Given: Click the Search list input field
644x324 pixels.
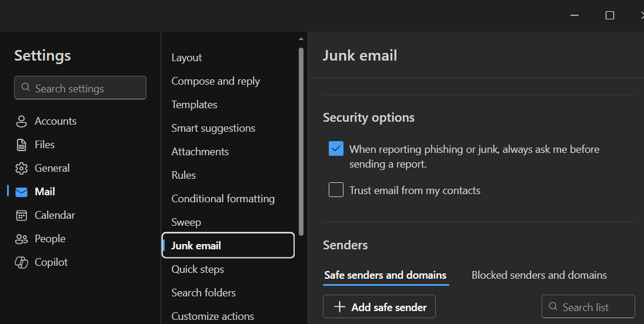Looking at the screenshot, I should pyautogui.click(x=588, y=306).
